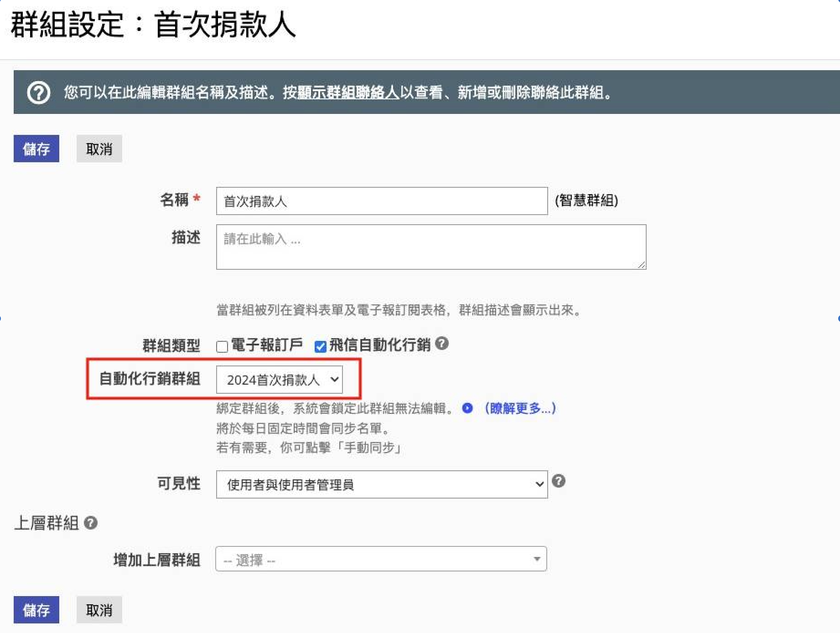The height and width of the screenshot is (633, 840).
Task: Click the blue arrow icon before 瞭解更多
Action: coord(467,408)
